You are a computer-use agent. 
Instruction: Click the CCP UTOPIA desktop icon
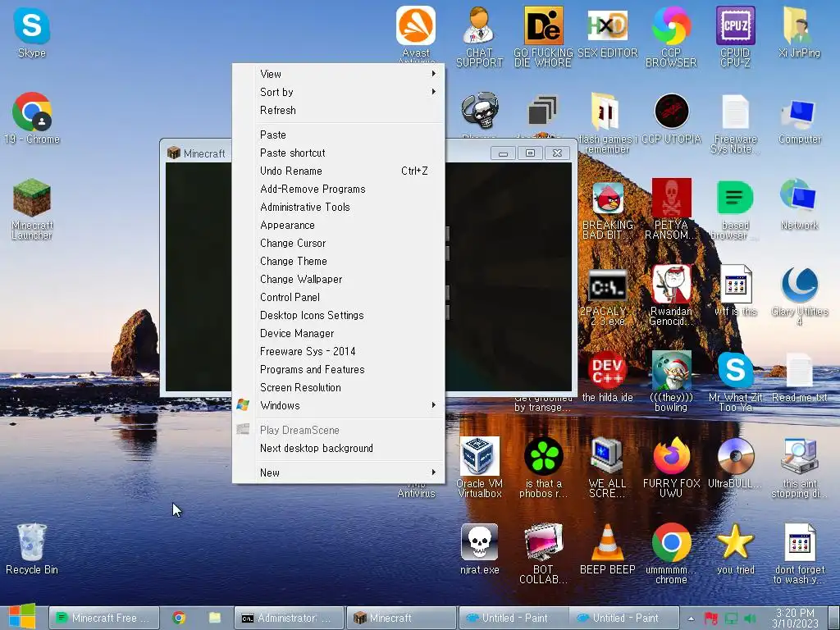click(x=671, y=119)
